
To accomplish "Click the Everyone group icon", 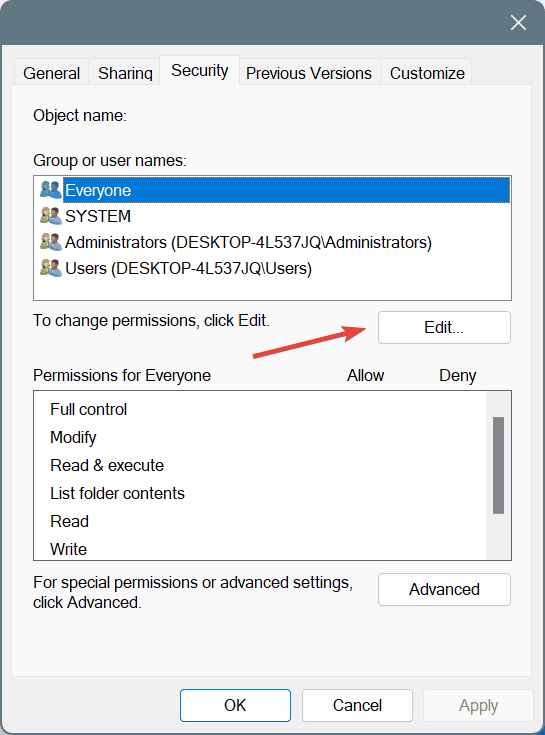I will [x=51, y=190].
